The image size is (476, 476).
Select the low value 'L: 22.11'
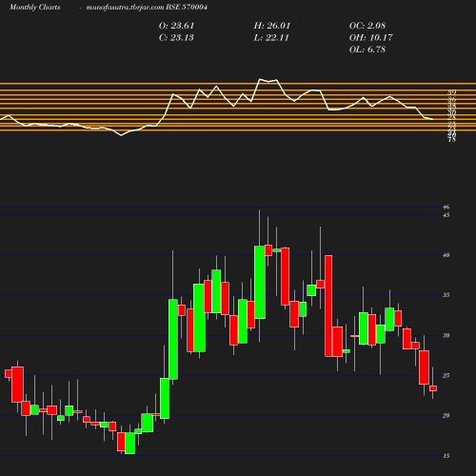271,38
